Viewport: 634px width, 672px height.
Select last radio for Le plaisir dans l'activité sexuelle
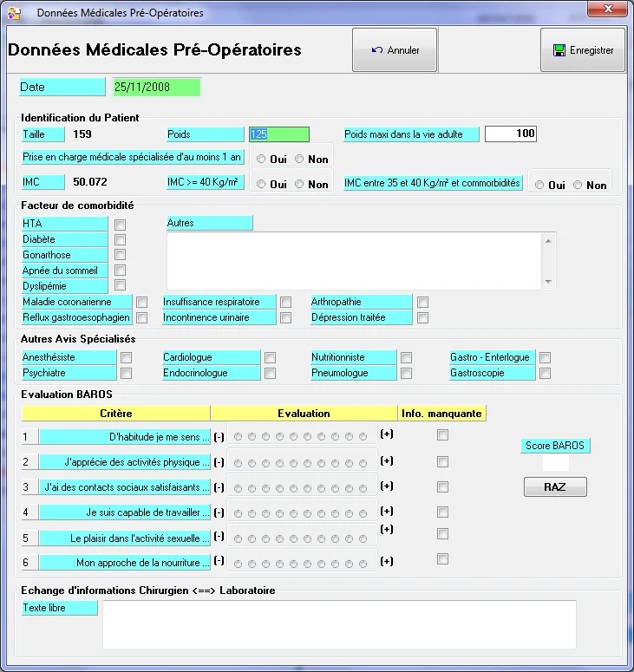coord(363,538)
